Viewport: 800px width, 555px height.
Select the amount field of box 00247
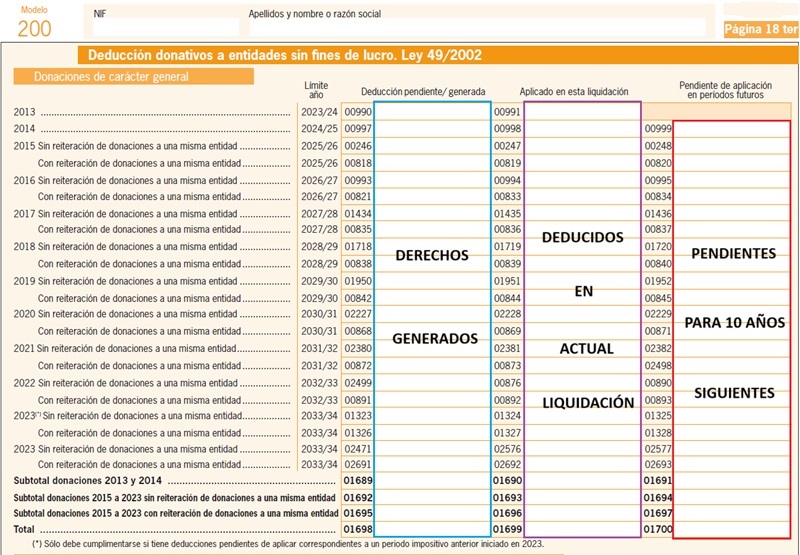[x=582, y=146]
